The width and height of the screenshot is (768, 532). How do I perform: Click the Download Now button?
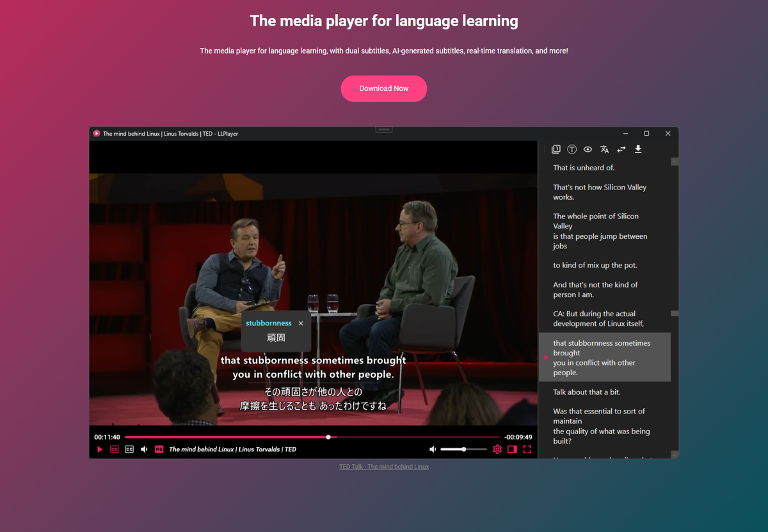coord(384,88)
